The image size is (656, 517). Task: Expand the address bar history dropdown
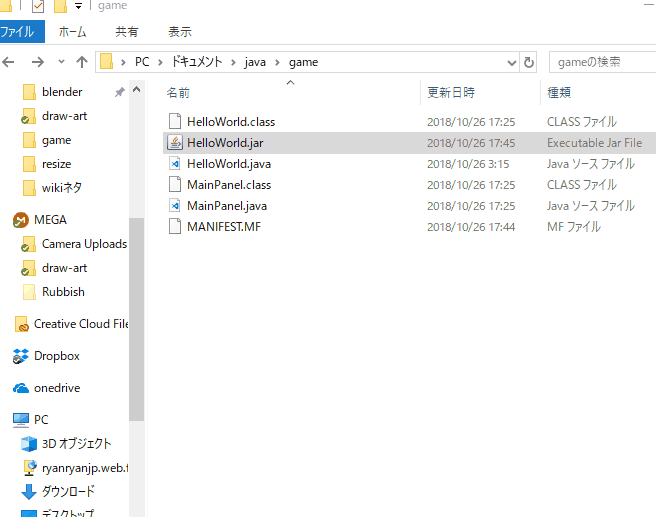(x=512, y=63)
